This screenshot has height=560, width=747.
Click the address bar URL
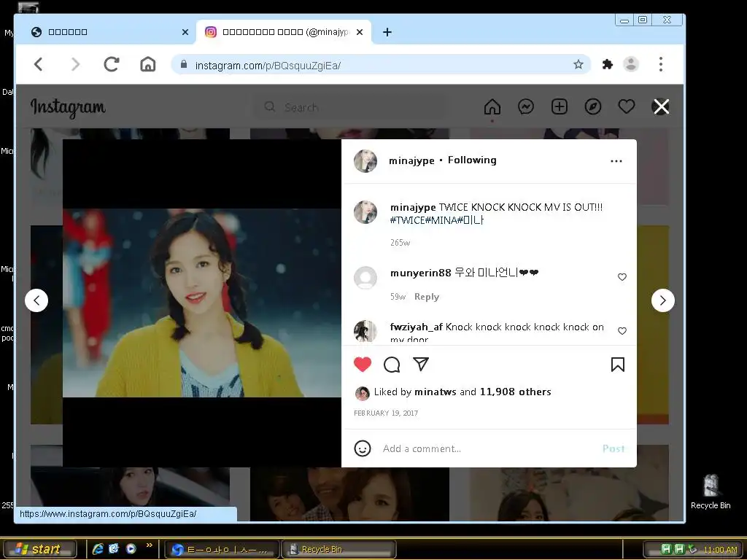coord(268,66)
